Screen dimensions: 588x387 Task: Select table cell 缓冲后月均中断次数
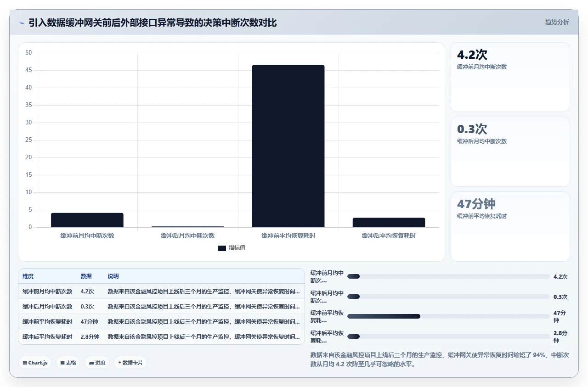pos(47,307)
